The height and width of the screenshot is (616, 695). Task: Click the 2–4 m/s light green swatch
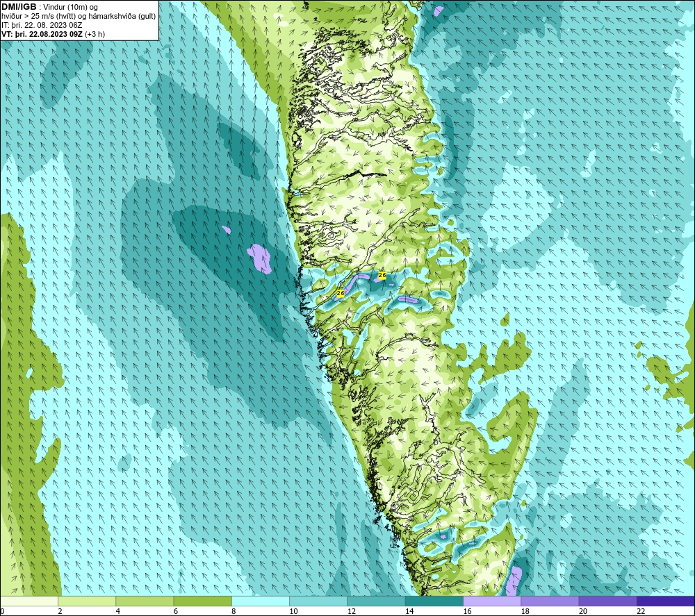87,601
